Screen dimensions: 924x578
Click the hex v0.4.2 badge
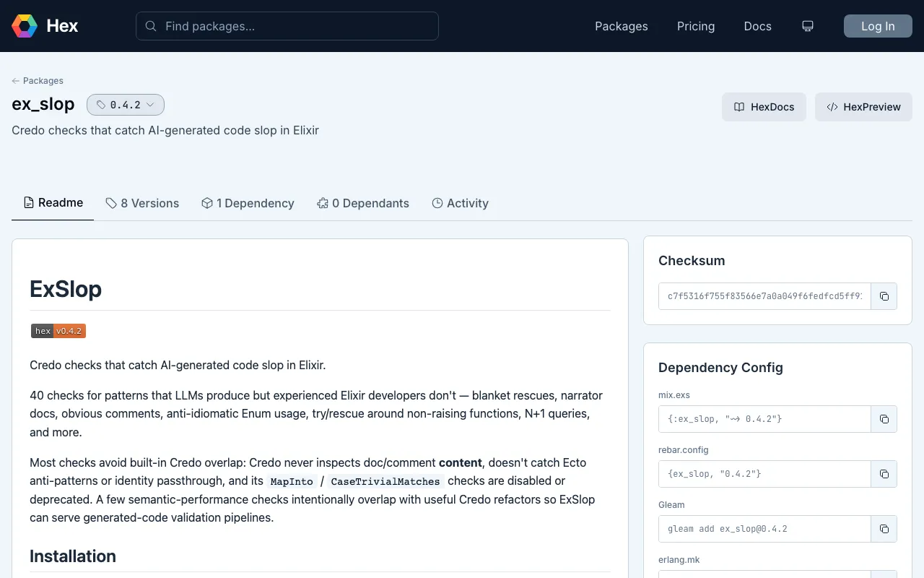(x=58, y=331)
